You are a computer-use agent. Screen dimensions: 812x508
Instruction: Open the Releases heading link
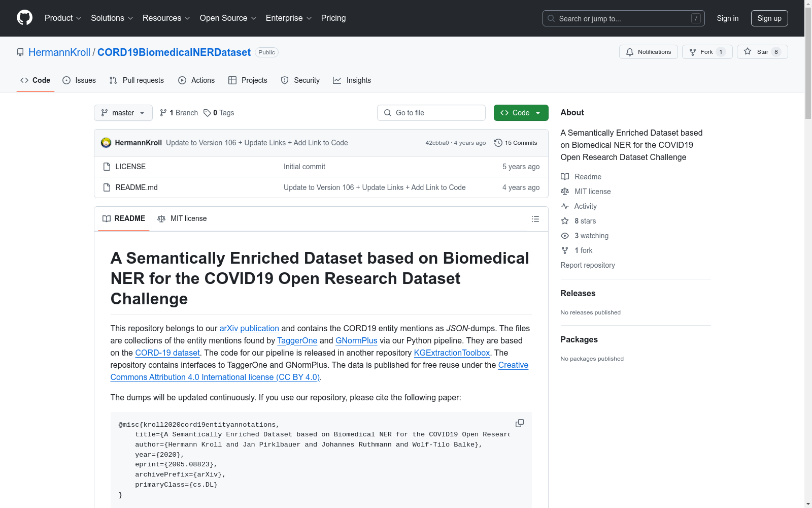pos(578,293)
